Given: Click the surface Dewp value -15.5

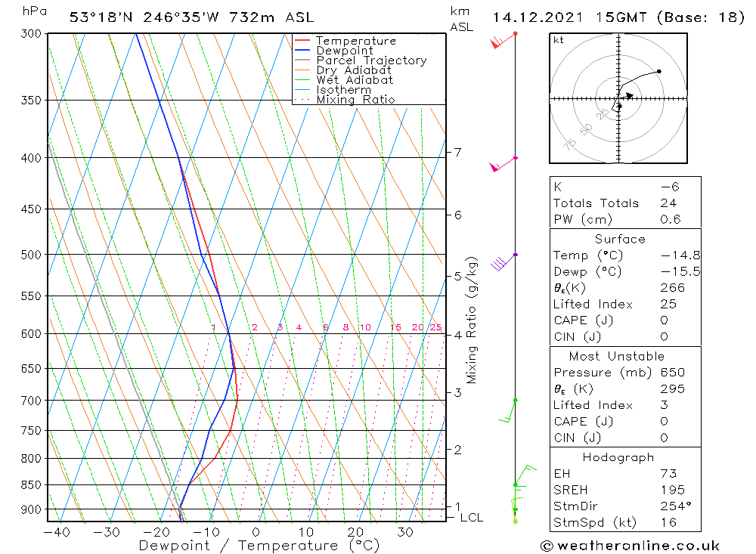Looking at the screenshot, I should (680, 271).
